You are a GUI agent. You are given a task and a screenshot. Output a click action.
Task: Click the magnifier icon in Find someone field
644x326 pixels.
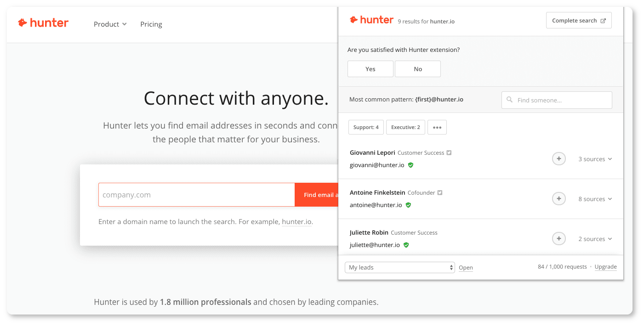click(509, 100)
